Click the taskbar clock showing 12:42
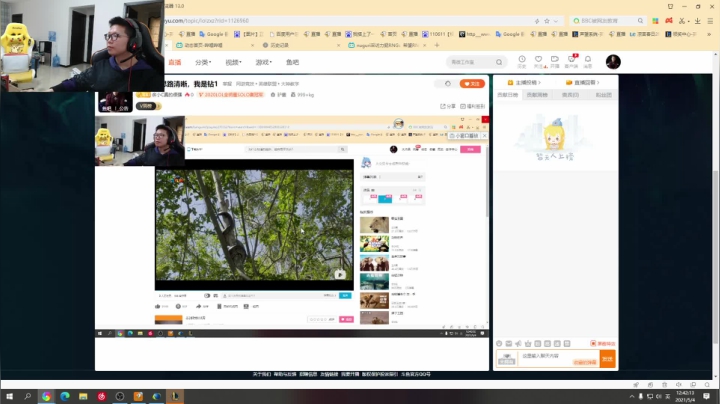Screen dimensions: 720x404 pyautogui.click(x=685, y=396)
